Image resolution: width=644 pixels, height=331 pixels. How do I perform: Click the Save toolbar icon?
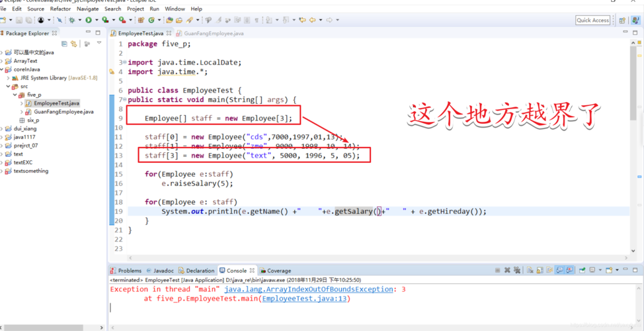coord(19,20)
